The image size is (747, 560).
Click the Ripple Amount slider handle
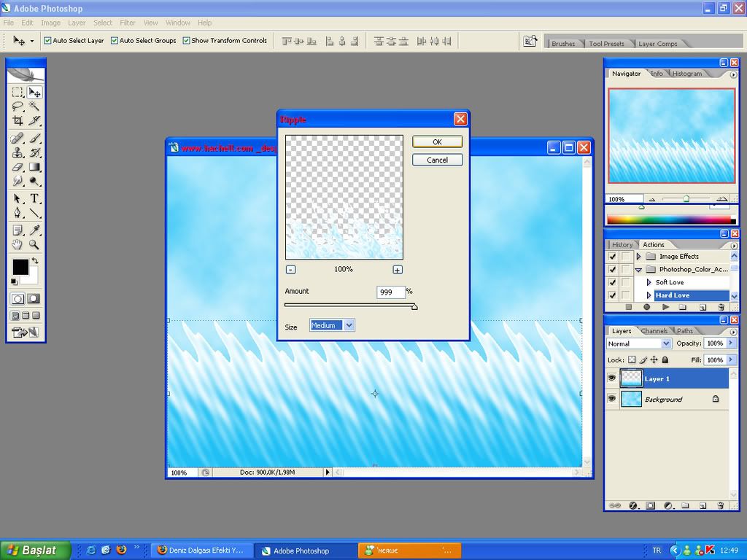[414, 307]
